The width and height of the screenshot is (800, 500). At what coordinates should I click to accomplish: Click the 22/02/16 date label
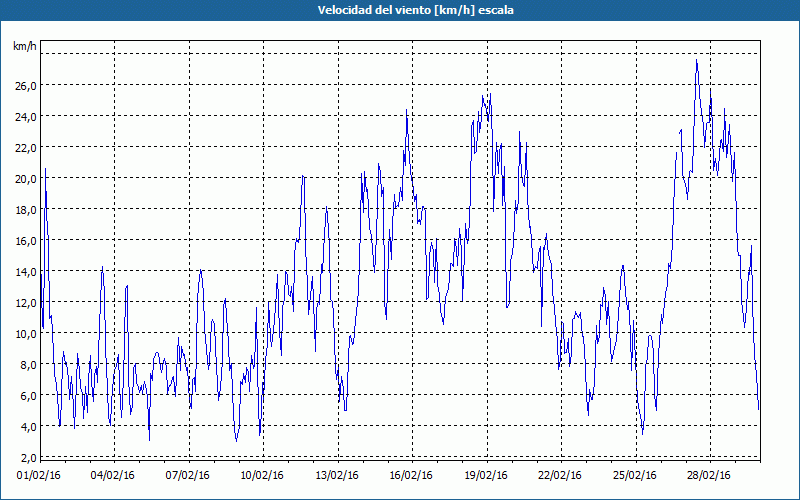[x=560, y=476]
